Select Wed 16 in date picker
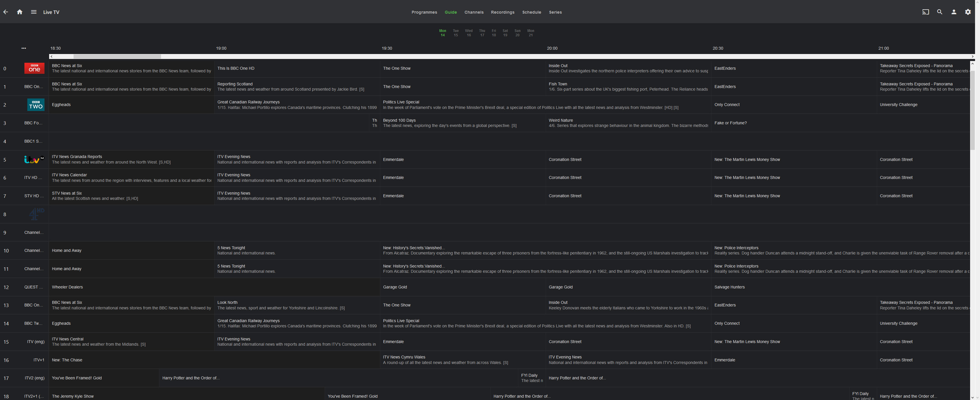Viewport: 980px width, 400px height. tap(469, 33)
